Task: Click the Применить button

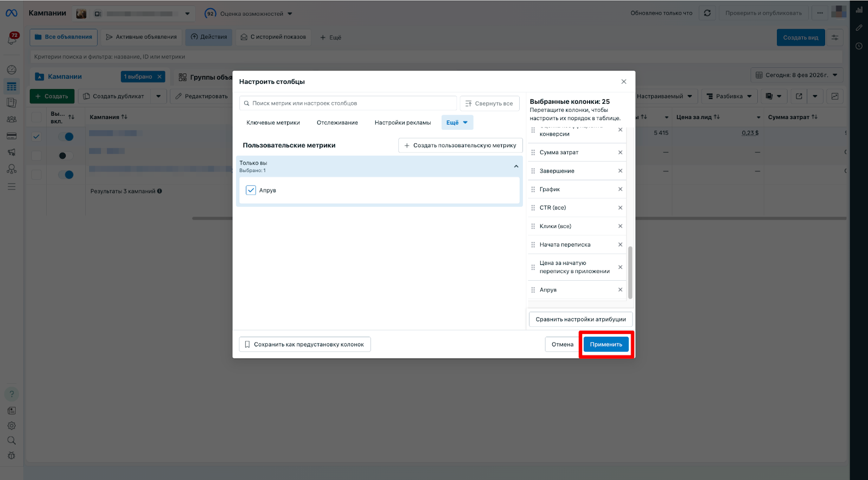Action: click(x=606, y=344)
